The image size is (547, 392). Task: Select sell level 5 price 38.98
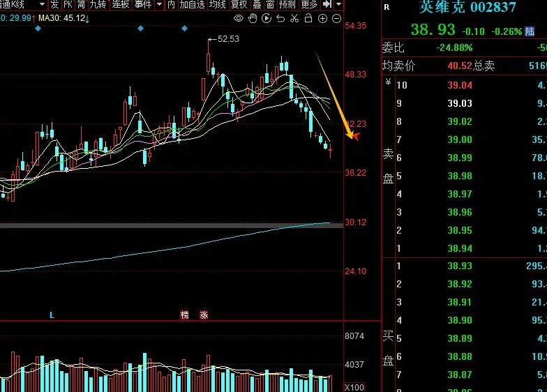pyautogui.click(x=460, y=176)
